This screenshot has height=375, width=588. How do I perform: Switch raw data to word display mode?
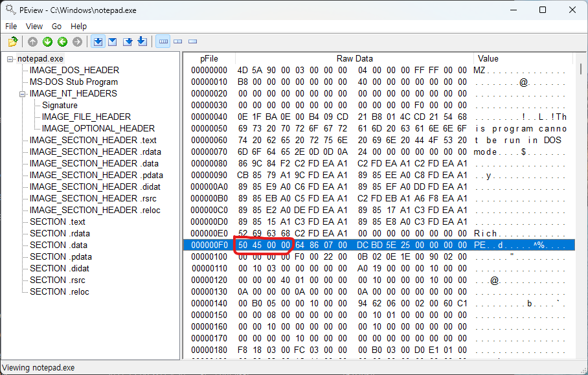click(x=178, y=41)
